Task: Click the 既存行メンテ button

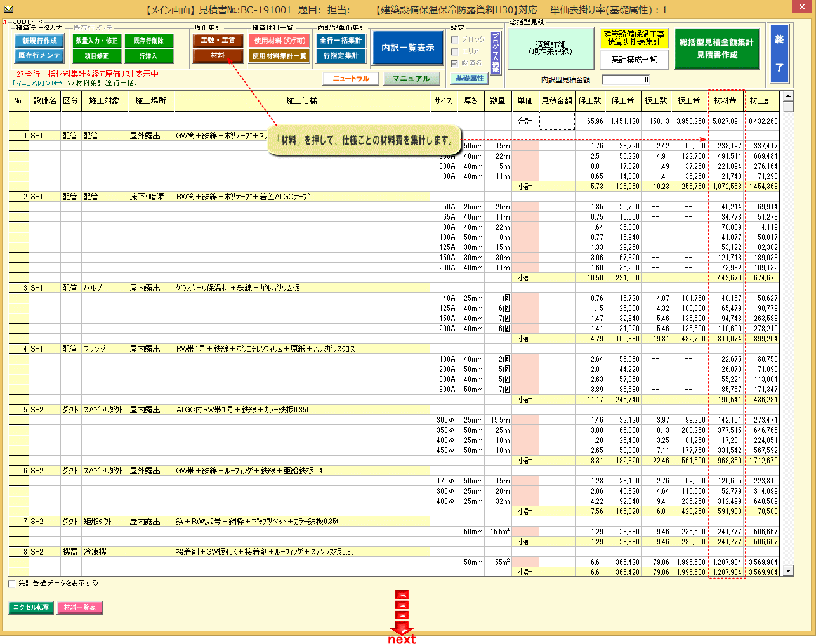Action: (x=39, y=56)
